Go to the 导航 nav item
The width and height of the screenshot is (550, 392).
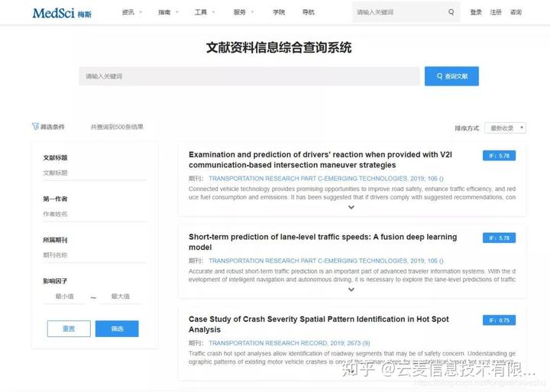309,12
